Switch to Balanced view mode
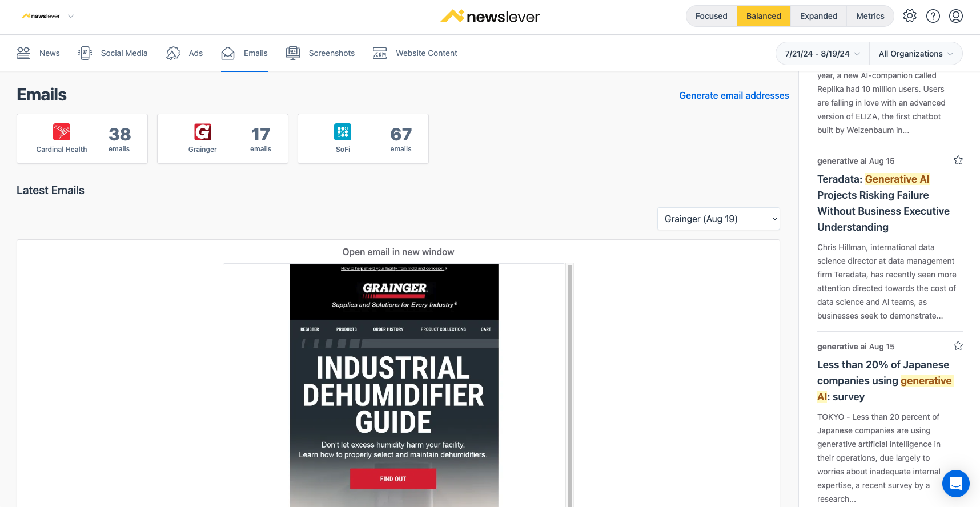The width and height of the screenshot is (980, 507). (x=764, y=16)
